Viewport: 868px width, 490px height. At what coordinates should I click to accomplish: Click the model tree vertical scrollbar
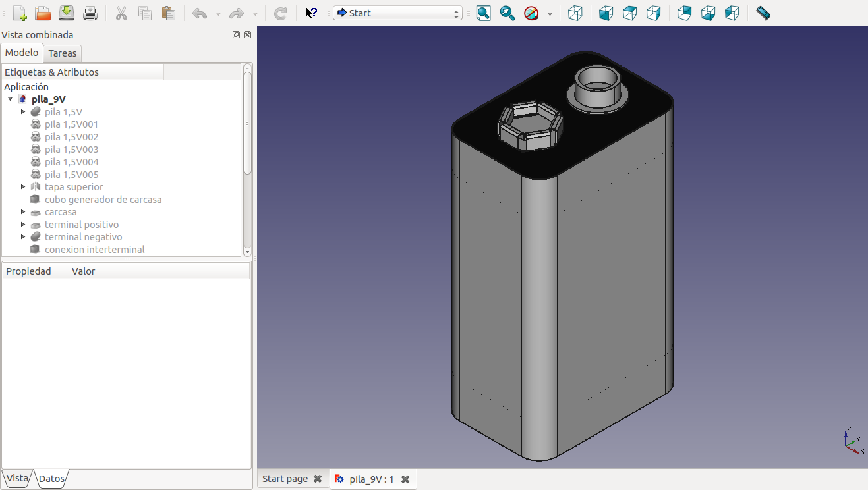(247, 122)
